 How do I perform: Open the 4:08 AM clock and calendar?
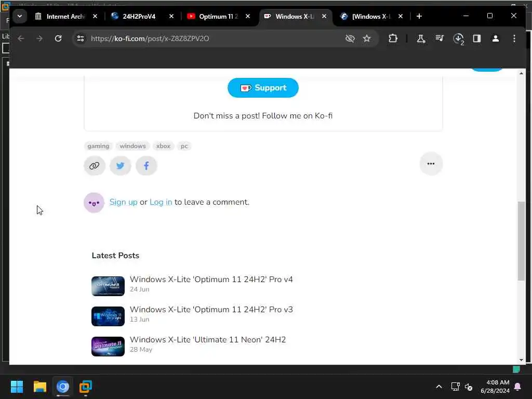pos(495,387)
